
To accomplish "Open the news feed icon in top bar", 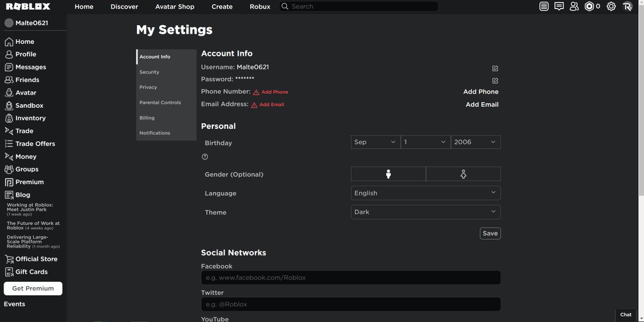I will tap(544, 6).
